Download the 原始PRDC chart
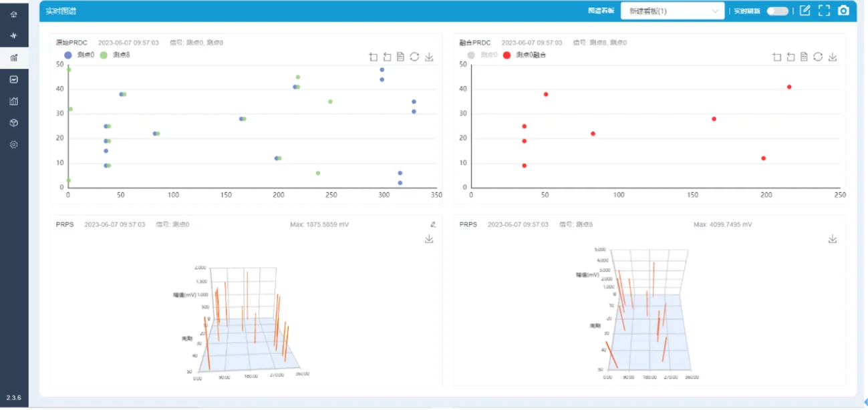Viewport: 868px width, 410px height. 429,57
